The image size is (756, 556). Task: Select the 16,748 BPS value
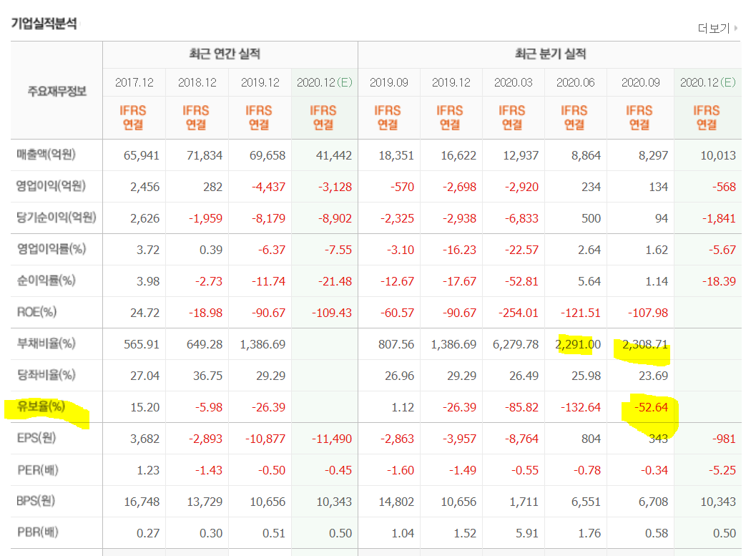[x=142, y=502]
